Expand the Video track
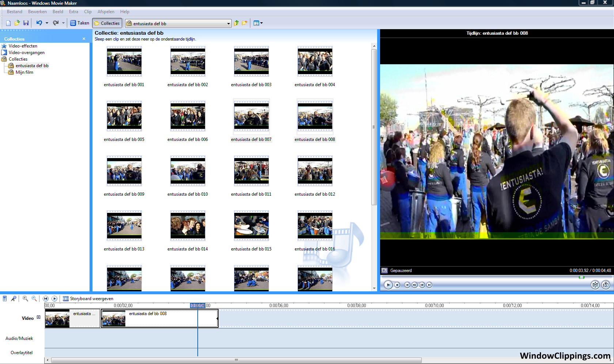Viewport: 614px width, 364px height. click(38, 317)
